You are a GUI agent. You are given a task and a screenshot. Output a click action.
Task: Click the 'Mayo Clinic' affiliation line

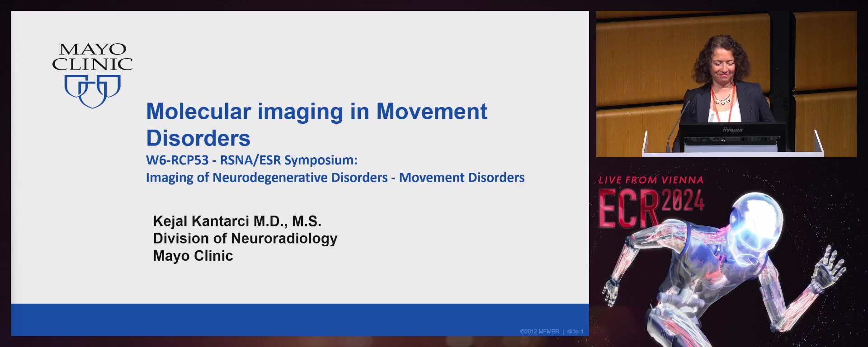point(193,256)
